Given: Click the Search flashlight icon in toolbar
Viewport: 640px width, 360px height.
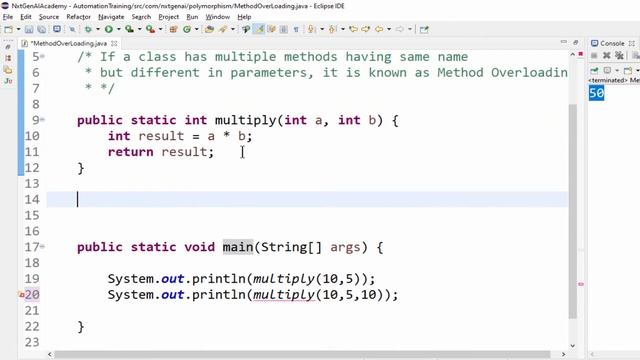Looking at the screenshot, I should [223, 29].
